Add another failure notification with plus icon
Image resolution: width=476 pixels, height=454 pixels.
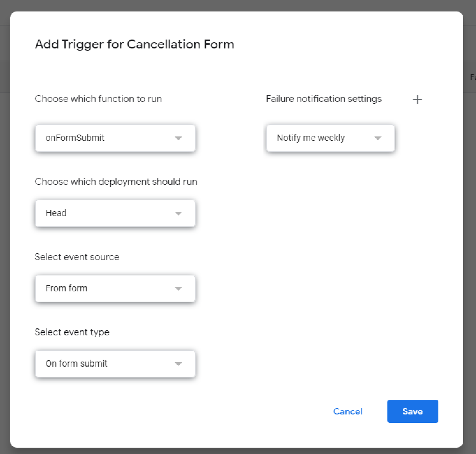point(417,99)
